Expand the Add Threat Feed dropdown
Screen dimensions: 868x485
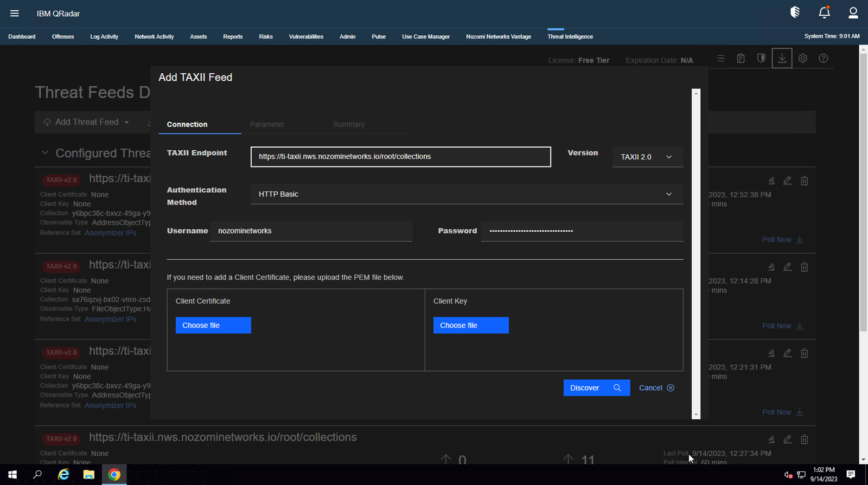(x=87, y=122)
